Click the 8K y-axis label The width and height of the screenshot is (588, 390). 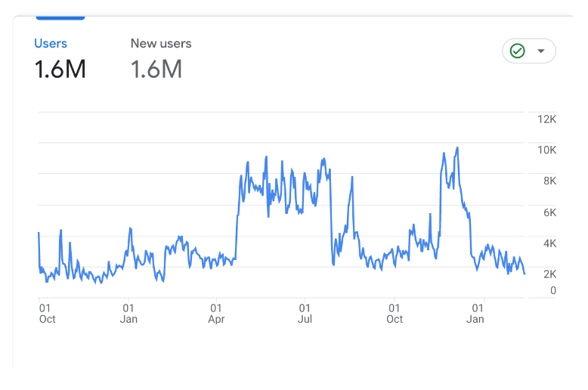click(x=549, y=181)
